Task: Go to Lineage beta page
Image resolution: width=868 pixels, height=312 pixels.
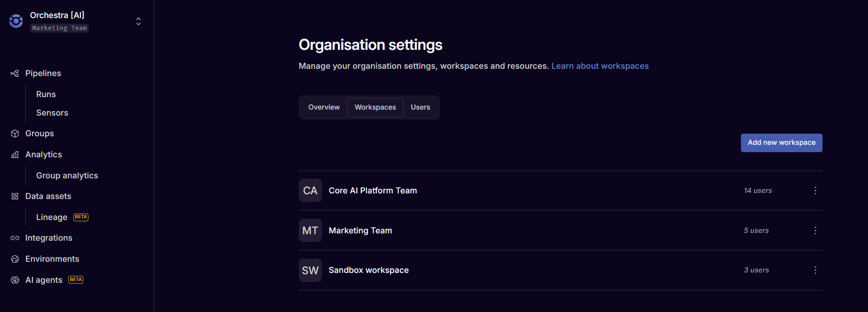Action: pos(52,217)
